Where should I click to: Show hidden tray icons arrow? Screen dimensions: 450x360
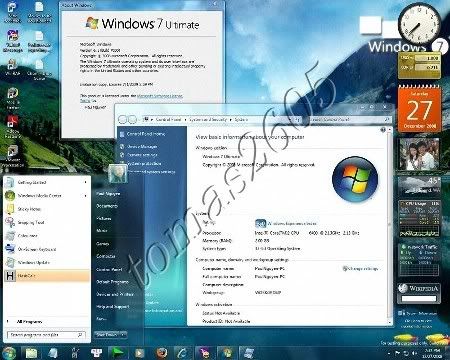[389, 353]
